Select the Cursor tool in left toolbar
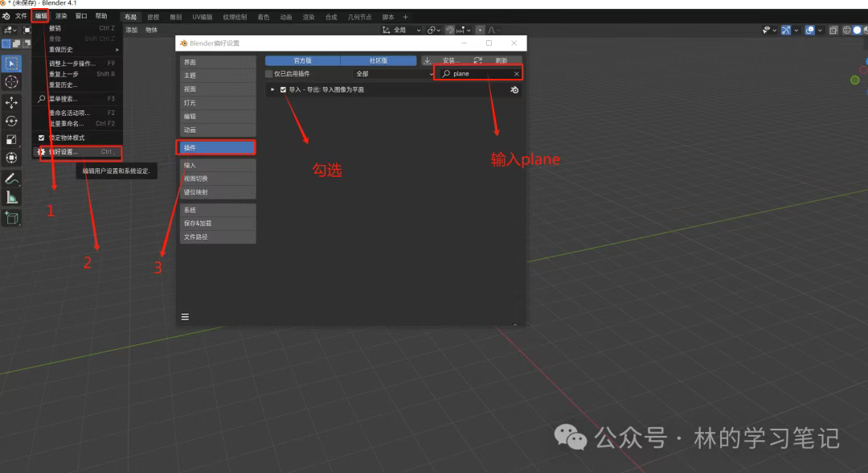868x473 pixels. click(11, 82)
